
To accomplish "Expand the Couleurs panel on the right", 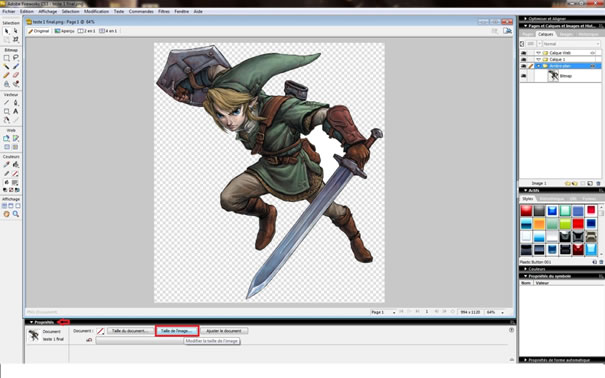I will (x=525, y=269).
